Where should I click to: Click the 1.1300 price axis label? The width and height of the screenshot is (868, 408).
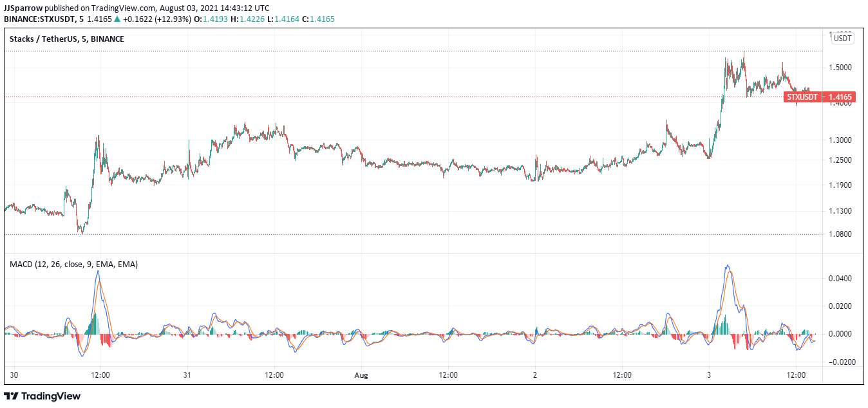click(x=840, y=211)
